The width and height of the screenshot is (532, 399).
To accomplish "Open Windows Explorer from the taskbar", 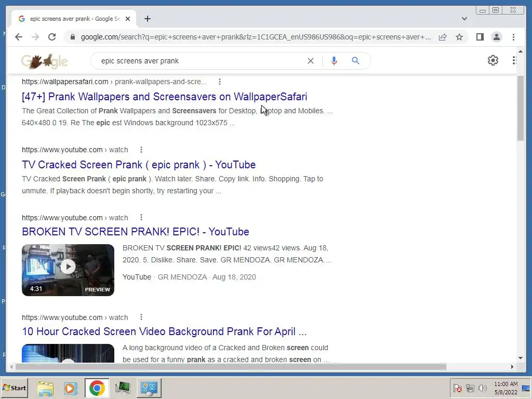I will pos(45,388).
